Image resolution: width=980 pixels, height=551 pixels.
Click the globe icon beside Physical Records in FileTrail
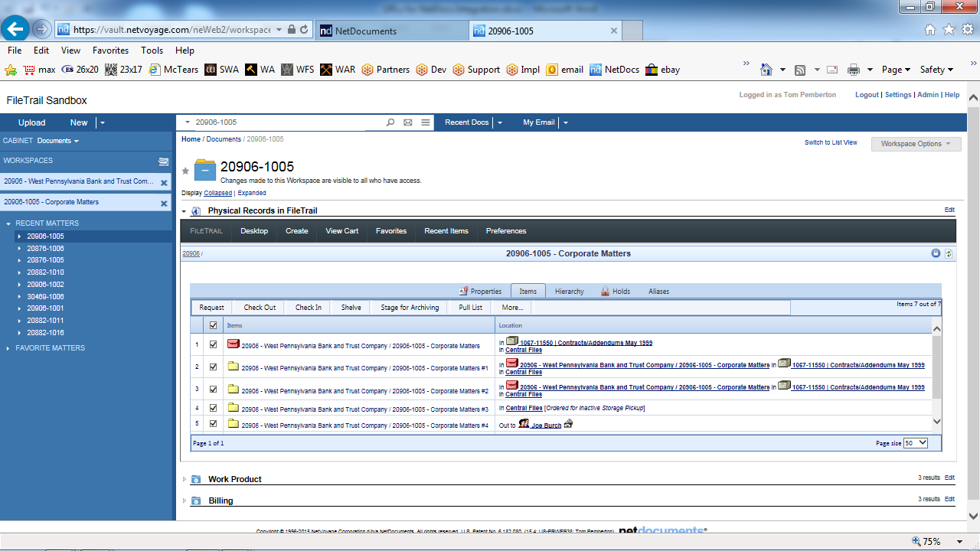196,211
